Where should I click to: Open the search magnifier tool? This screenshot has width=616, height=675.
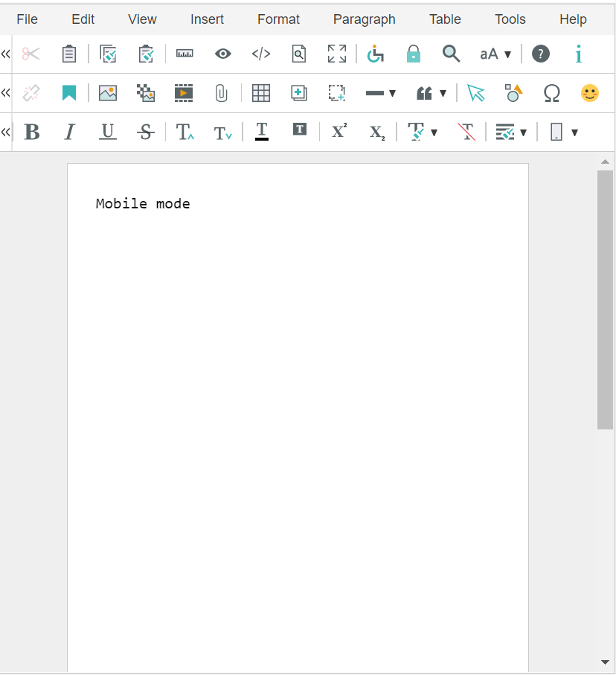[x=451, y=54]
